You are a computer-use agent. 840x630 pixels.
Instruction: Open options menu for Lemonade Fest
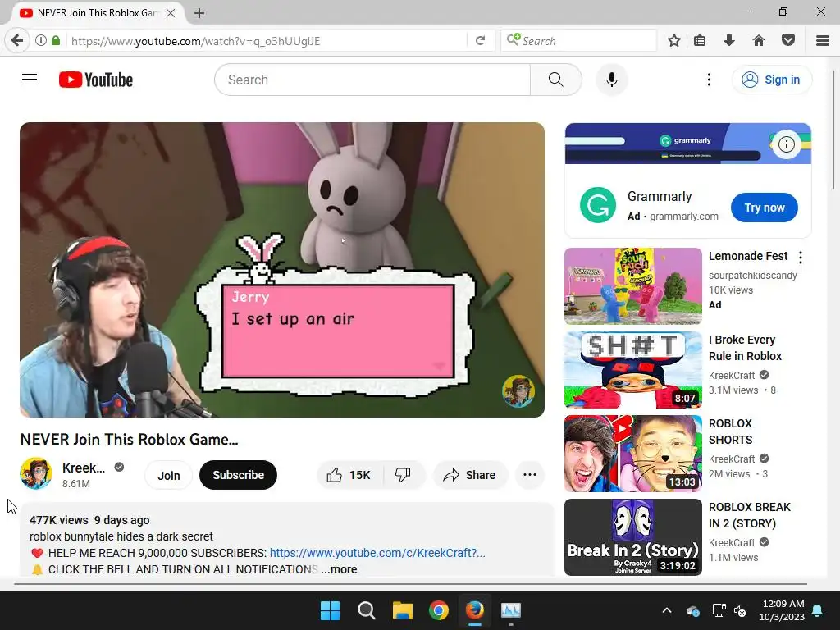[801, 258]
